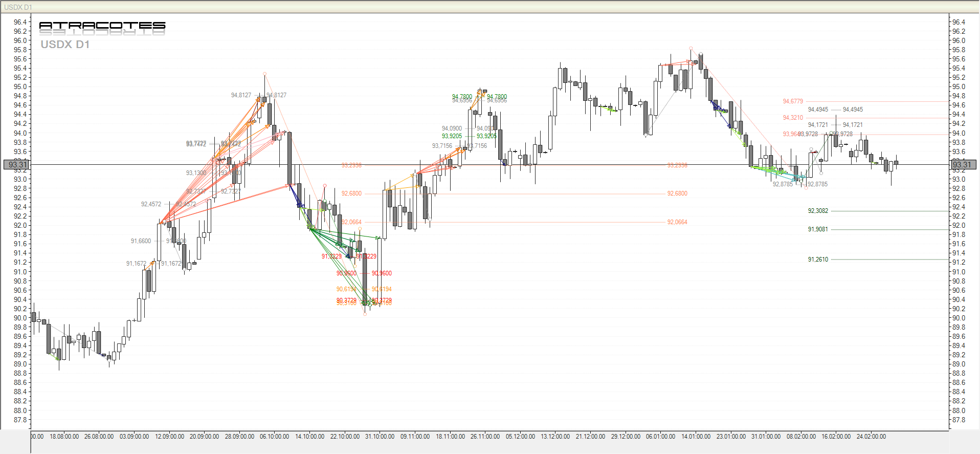Click the 14.01 00:00 date label
Image resolution: width=980 pixels, height=454 pixels.
point(696,437)
